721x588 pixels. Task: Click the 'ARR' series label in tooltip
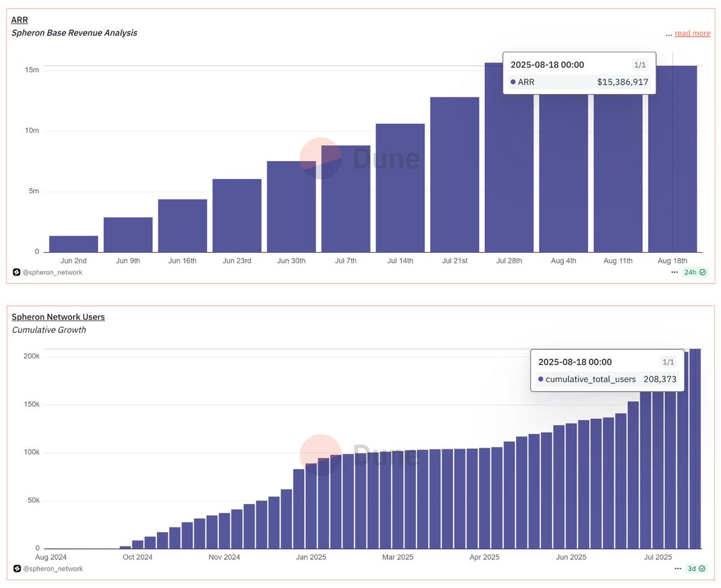click(x=526, y=82)
